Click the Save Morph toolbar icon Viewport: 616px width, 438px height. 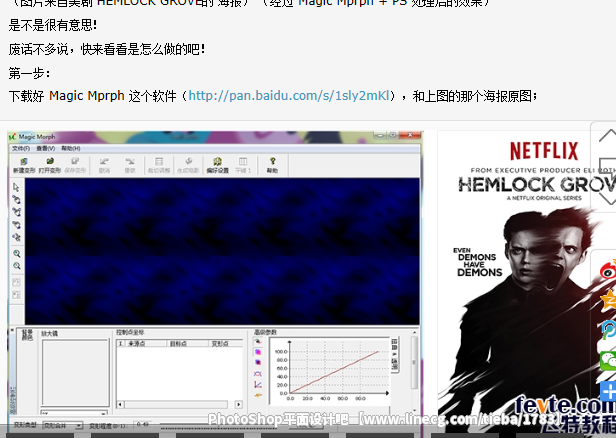[75, 165]
